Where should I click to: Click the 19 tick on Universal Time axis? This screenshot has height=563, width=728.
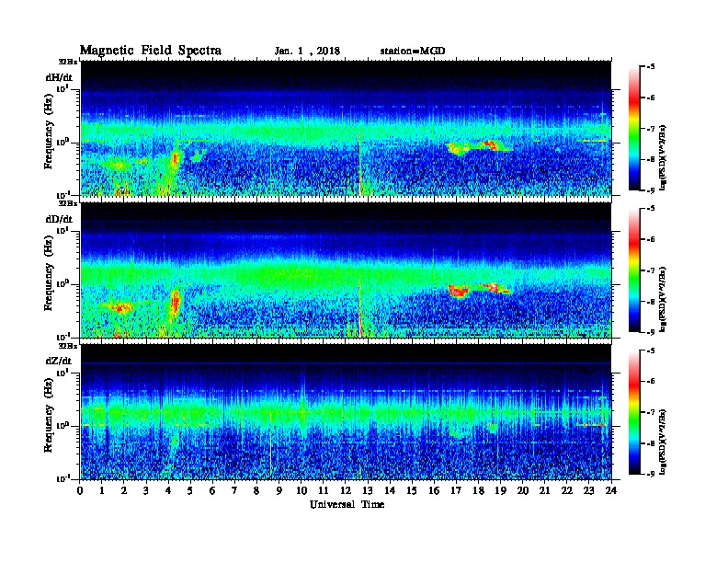point(500,491)
